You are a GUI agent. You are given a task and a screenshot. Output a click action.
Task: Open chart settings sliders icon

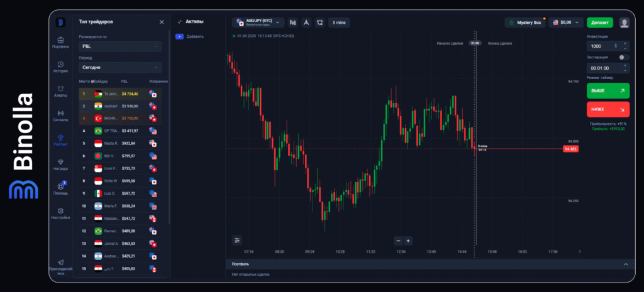(237, 240)
